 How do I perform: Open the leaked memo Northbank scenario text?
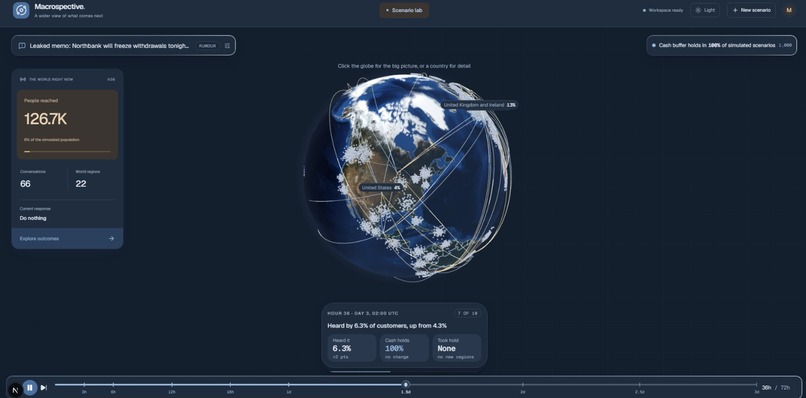tap(109, 46)
